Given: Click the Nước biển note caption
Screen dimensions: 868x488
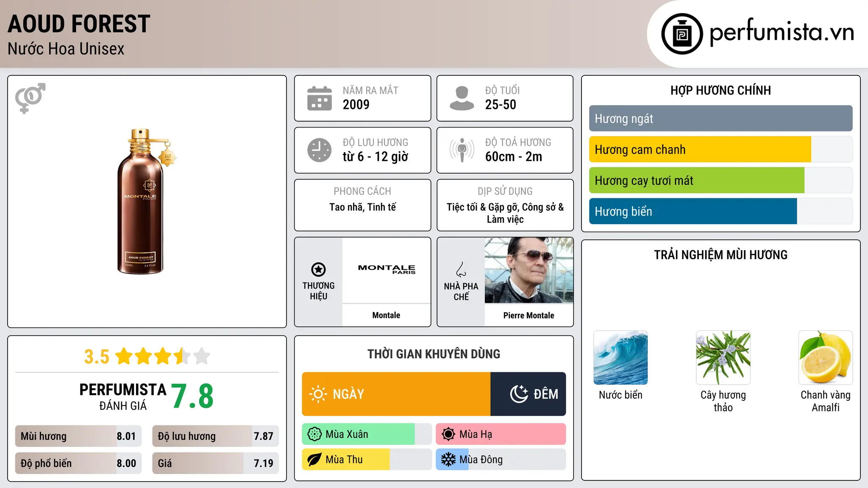Looking at the screenshot, I should (620, 395).
